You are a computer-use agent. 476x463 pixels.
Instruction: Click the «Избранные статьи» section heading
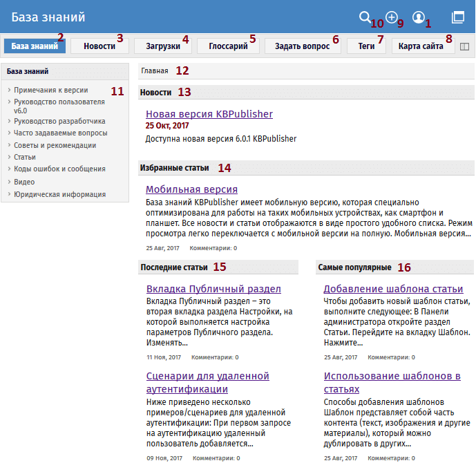pyautogui.click(x=175, y=168)
